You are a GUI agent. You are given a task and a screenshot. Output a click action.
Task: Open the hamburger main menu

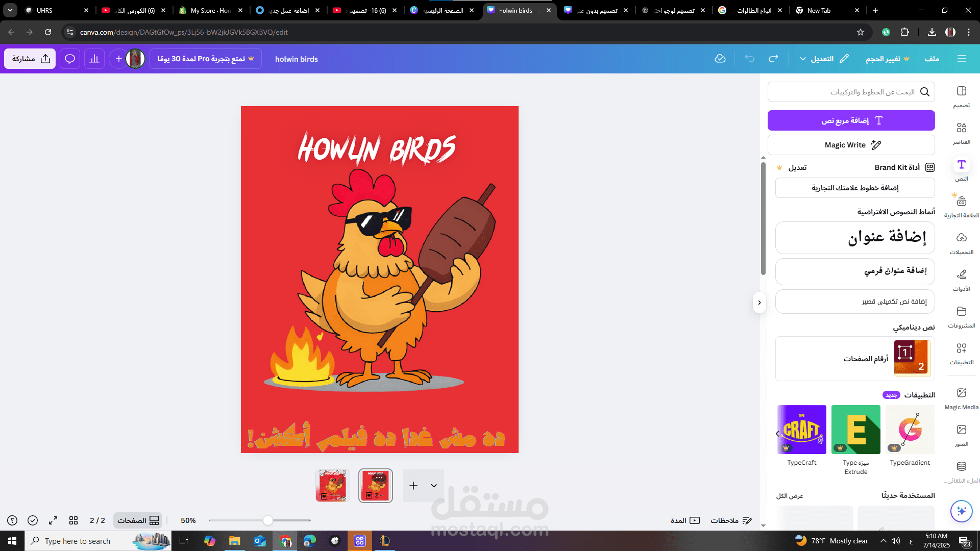962,59
